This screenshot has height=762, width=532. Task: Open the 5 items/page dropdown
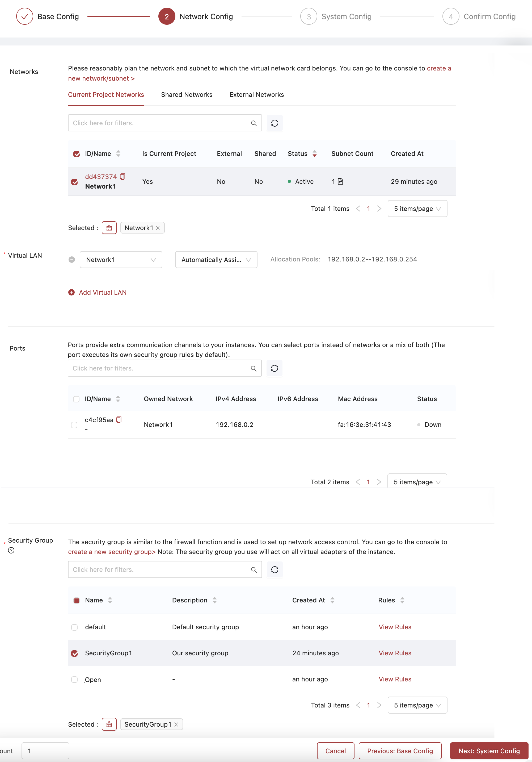[x=417, y=209]
